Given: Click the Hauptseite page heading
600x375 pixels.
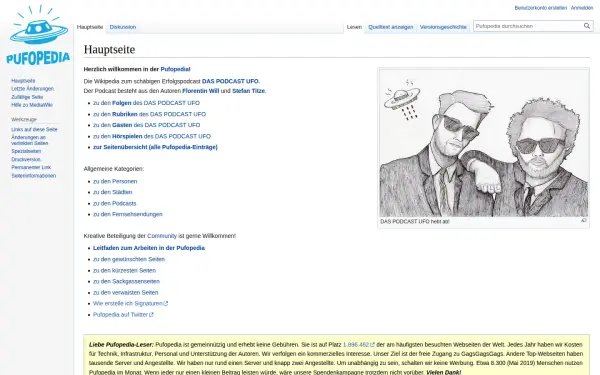Looking at the screenshot, I should click(109, 49).
